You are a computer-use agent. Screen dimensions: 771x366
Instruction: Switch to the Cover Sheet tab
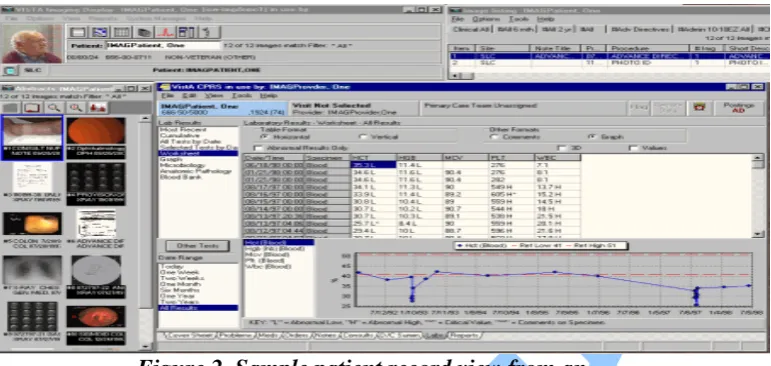[189, 336]
